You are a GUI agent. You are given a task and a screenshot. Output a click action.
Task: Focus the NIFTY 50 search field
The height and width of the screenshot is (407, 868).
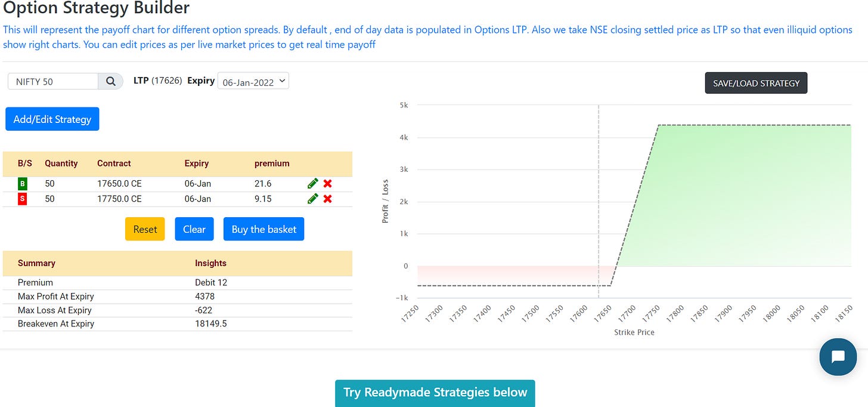coord(53,81)
